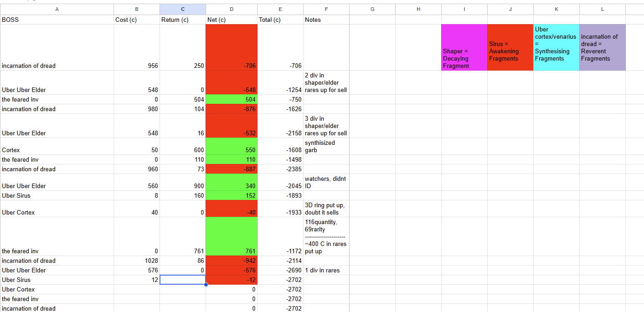Click total cell showing -2690
644x312 pixels.
(280, 270)
